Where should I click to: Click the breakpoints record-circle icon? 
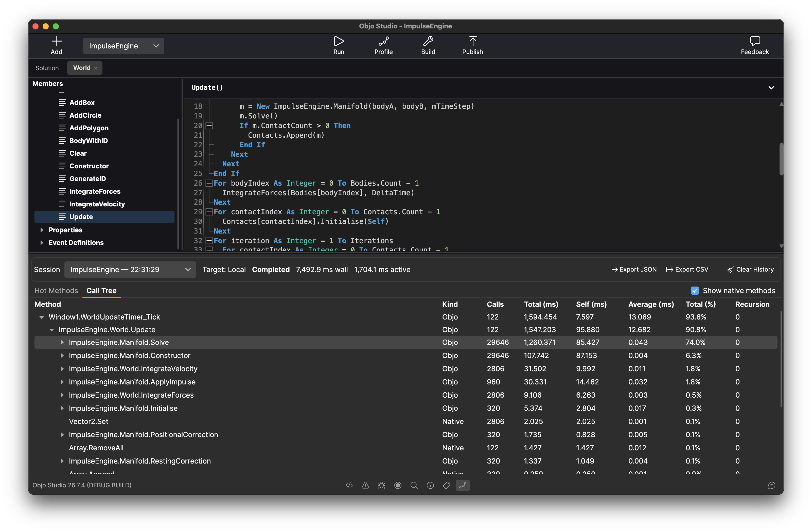tap(397, 485)
